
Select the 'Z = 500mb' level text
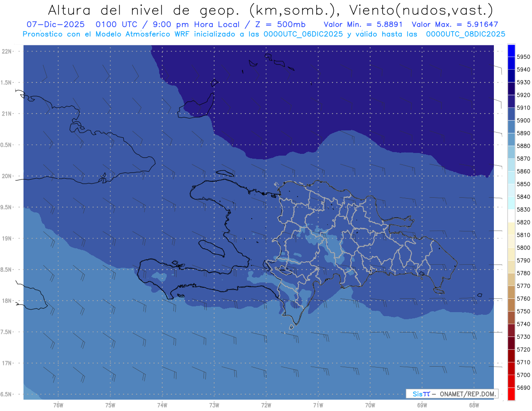[x=280, y=24]
